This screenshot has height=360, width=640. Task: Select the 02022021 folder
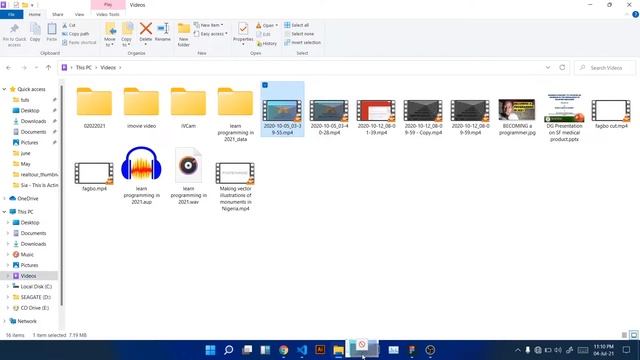tap(94, 108)
